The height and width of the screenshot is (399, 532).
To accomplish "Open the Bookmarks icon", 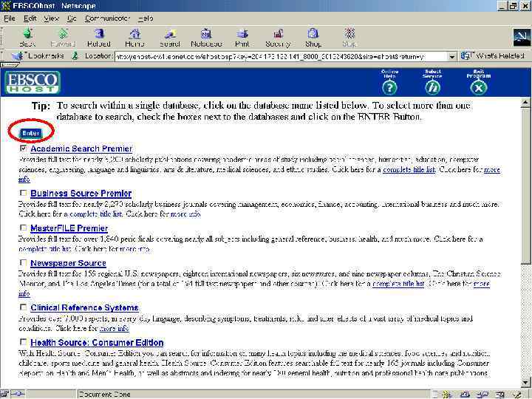I will tap(18, 56).
